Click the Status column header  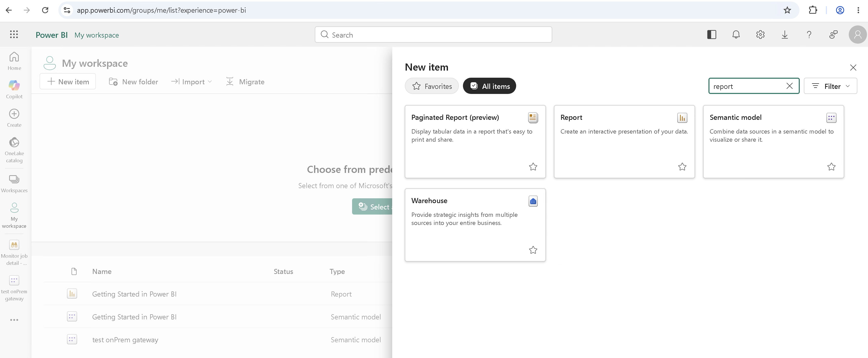[283, 272]
